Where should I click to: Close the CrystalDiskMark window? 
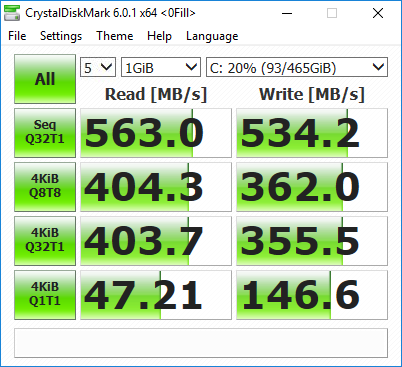378,13
